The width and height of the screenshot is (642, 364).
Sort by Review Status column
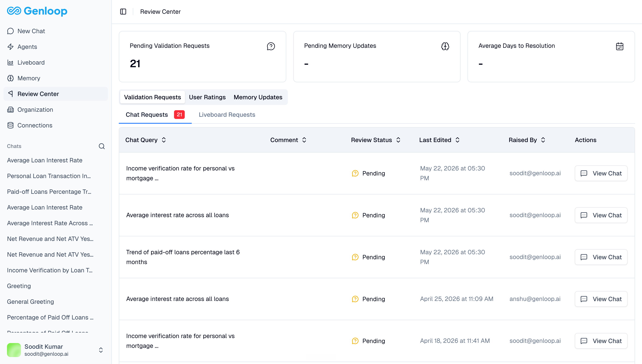[376, 140]
